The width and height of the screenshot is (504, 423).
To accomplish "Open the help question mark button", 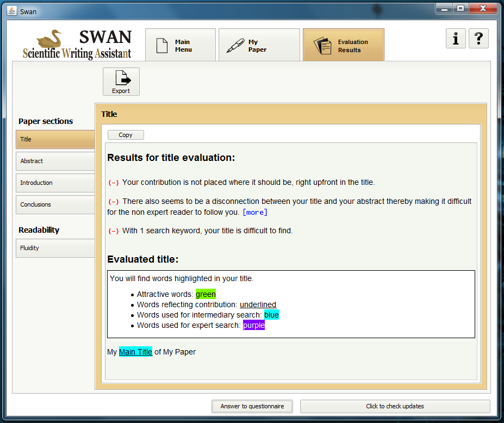I will click(x=478, y=38).
